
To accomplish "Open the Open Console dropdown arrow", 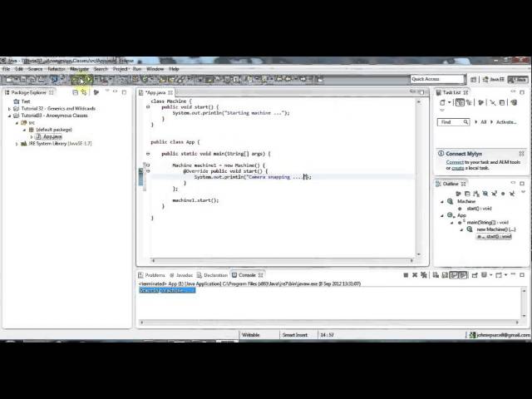I will (x=505, y=275).
